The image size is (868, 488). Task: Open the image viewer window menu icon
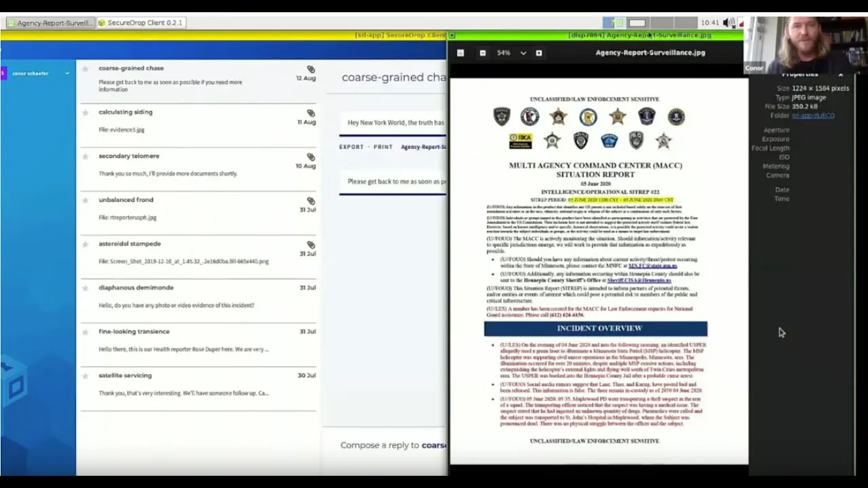(x=452, y=35)
